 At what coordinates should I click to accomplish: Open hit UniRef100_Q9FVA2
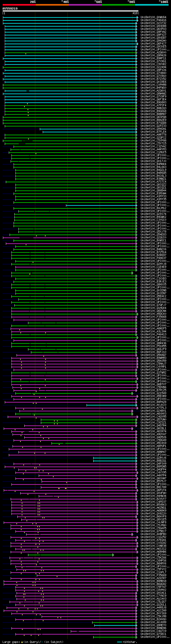click(x=153, y=32)
